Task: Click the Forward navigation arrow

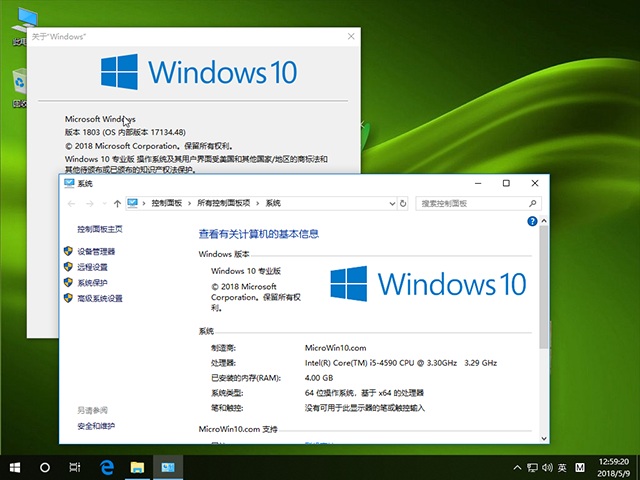Action: click(90, 203)
